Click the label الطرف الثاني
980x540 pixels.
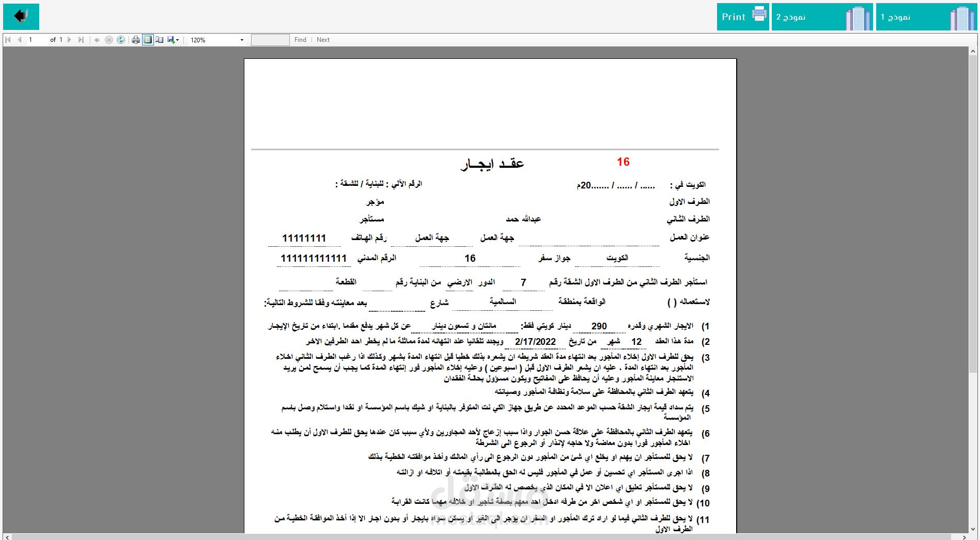click(688, 219)
